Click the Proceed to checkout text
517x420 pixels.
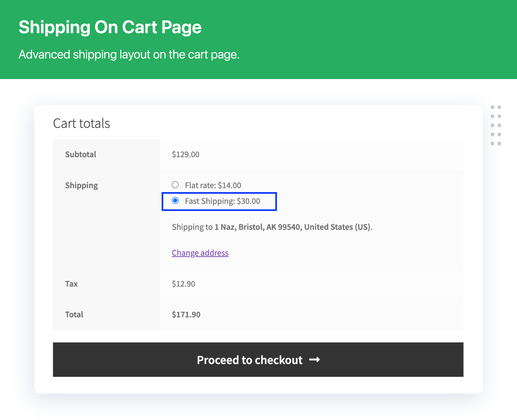(249, 360)
